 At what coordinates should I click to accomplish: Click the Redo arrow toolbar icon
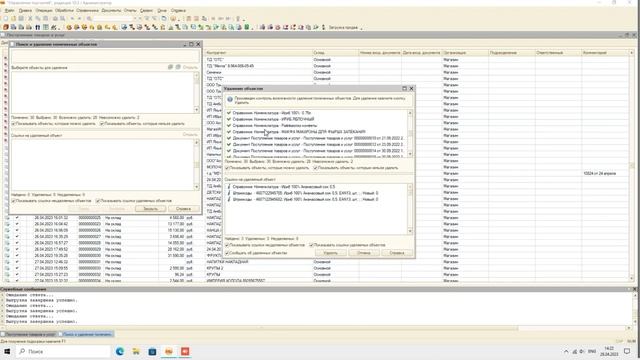[80, 18]
